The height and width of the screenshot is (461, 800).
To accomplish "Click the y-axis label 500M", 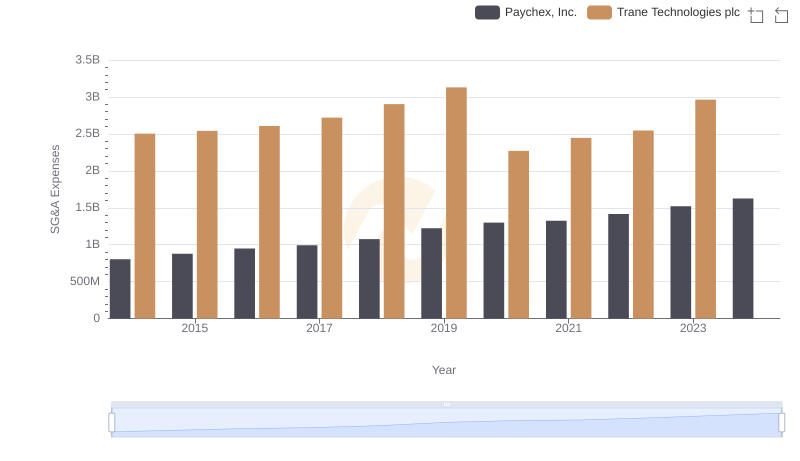I will click(85, 281).
